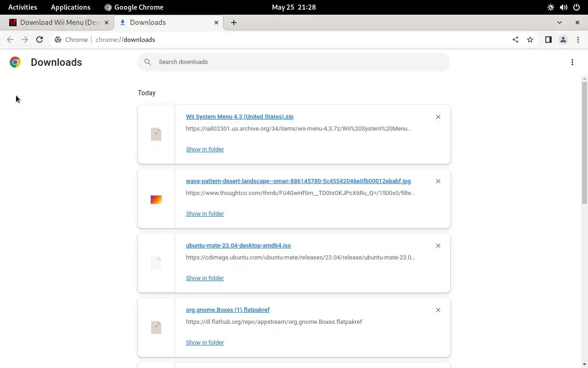588x368 pixels.
Task: Click the Today date heading
Action: coord(147,93)
